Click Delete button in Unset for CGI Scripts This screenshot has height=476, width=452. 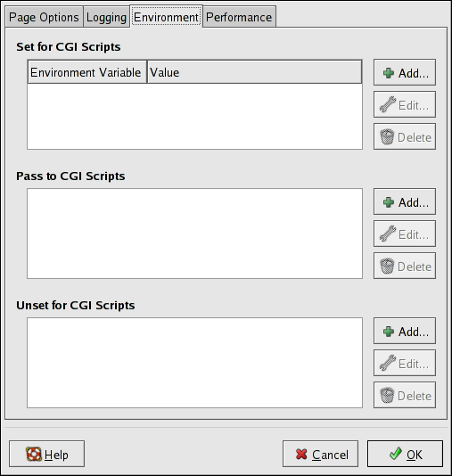405,395
